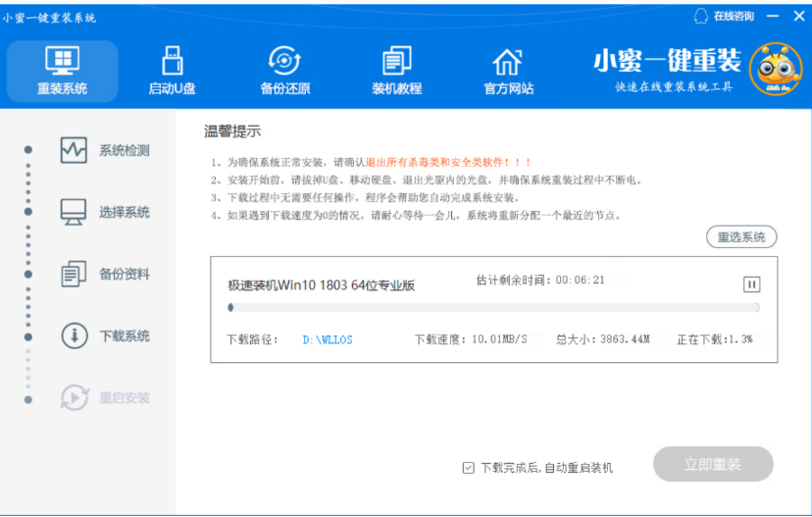Click the 正在下载 1.3% status

tap(715, 339)
